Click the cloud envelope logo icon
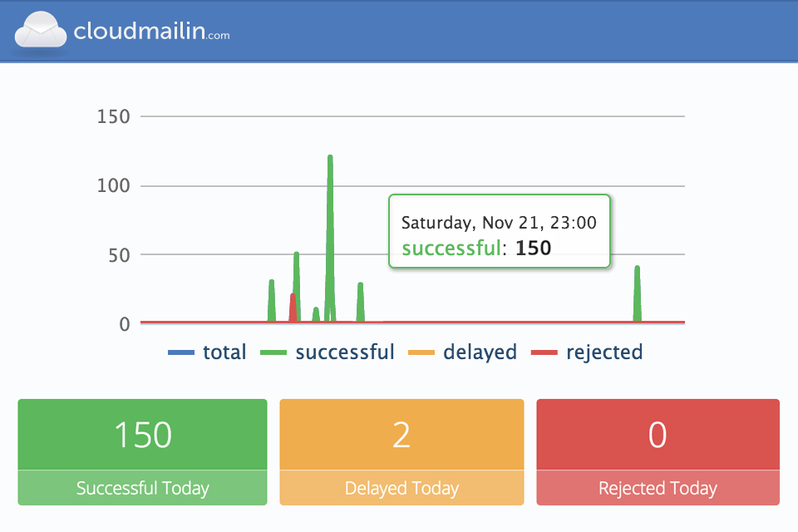This screenshot has height=532, width=798. coord(40,32)
